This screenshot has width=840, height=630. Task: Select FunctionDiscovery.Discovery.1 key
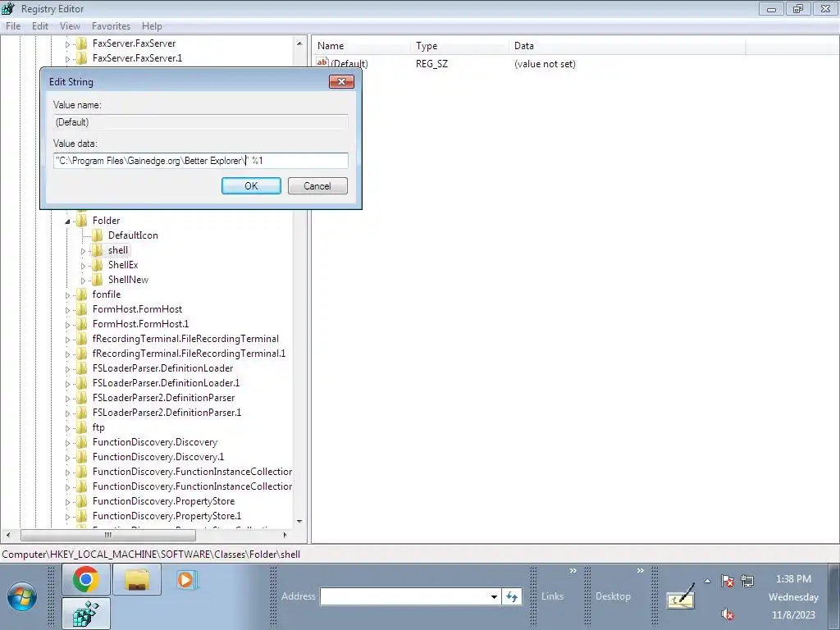[x=158, y=457]
